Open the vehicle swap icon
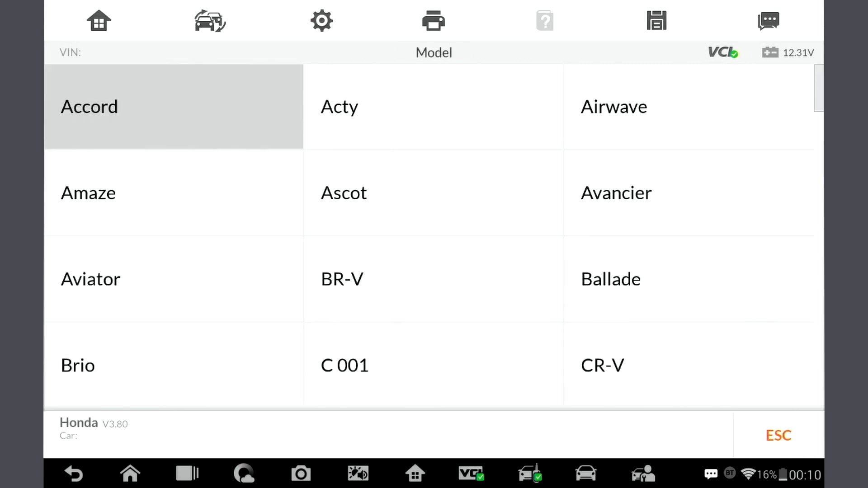Image resolution: width=868 pixels, height=488 pixels. pos(210,21)
